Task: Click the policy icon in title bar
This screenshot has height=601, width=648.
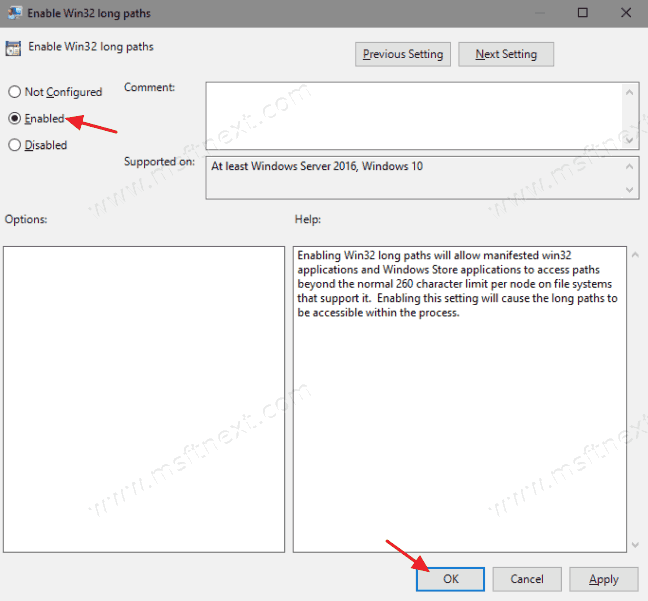Action: [17, 12]
